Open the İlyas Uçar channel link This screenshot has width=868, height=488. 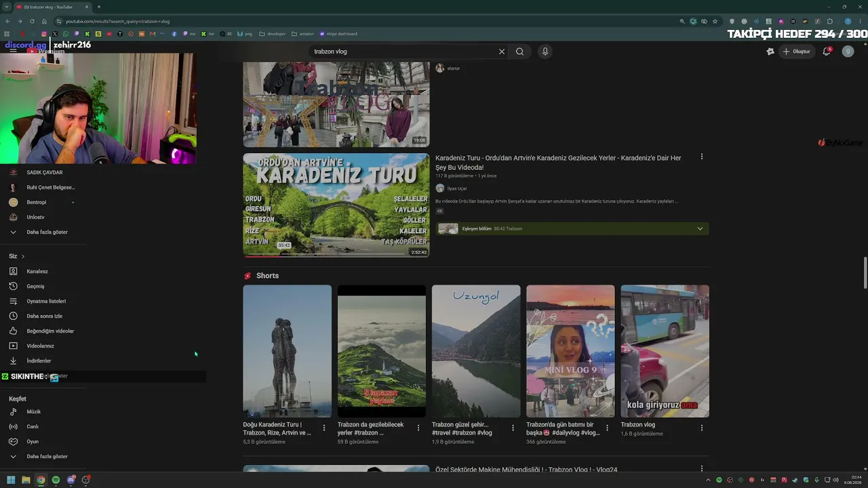[457, 188]
